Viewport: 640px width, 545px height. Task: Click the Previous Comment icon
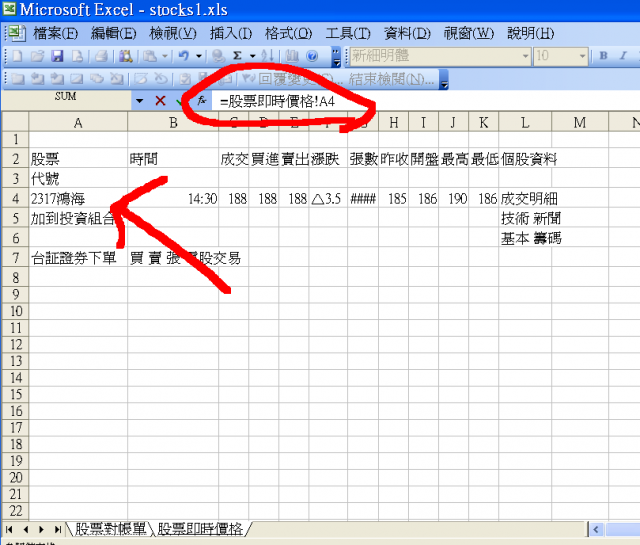[38, 79]
